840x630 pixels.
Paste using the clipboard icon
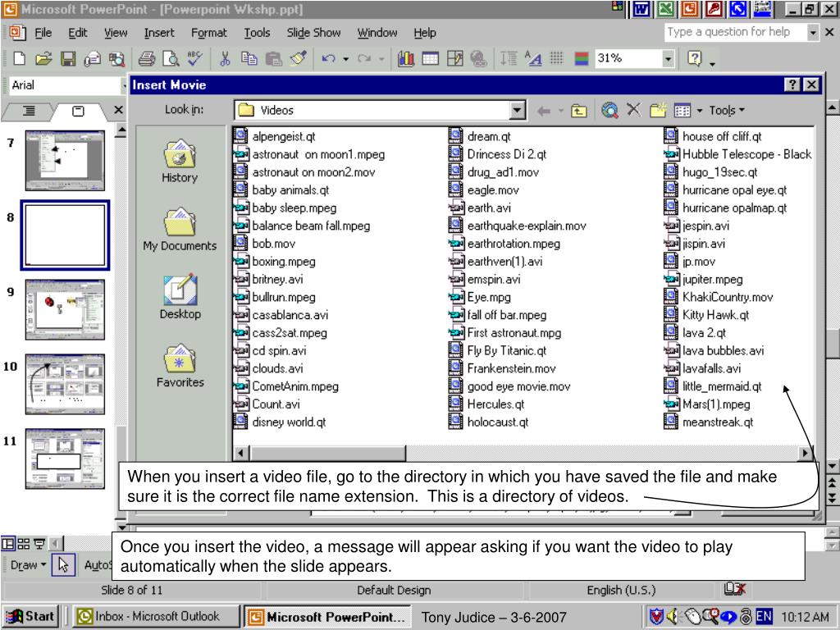[x=274, y=58]
